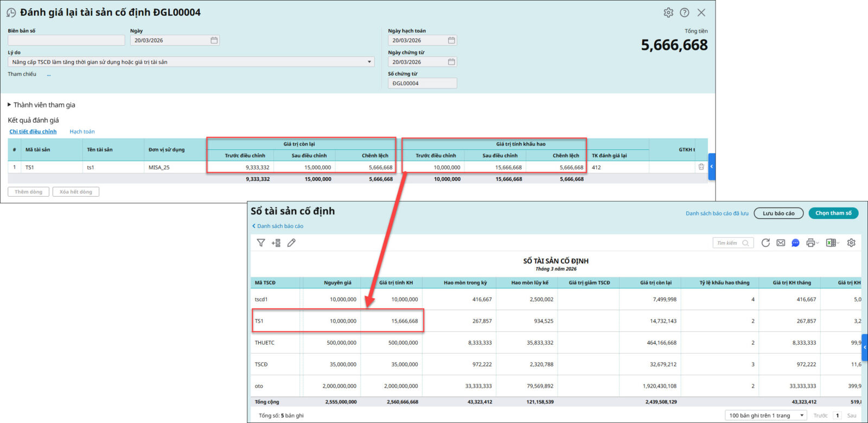Screen dimensions: 868x423
Task: Go back to Danh sách báo cáo
Action: coord(278,226)
